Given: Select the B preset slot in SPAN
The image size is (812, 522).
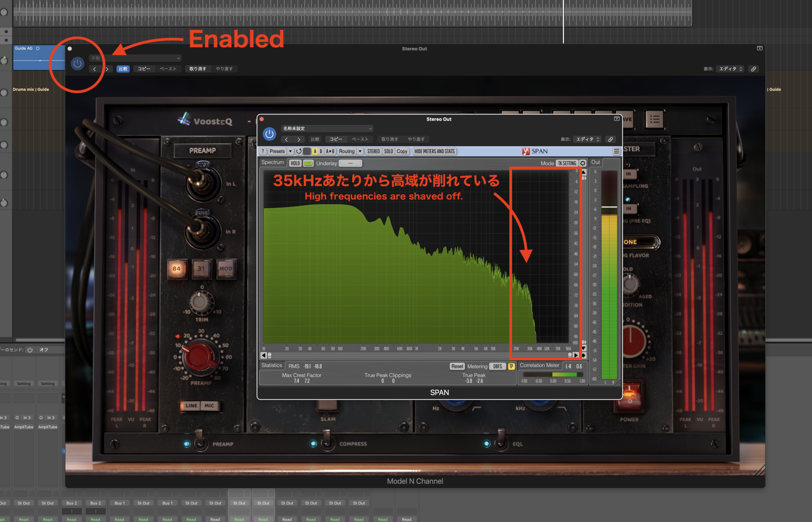Looking at the screenshot, I should click(321, 151).
